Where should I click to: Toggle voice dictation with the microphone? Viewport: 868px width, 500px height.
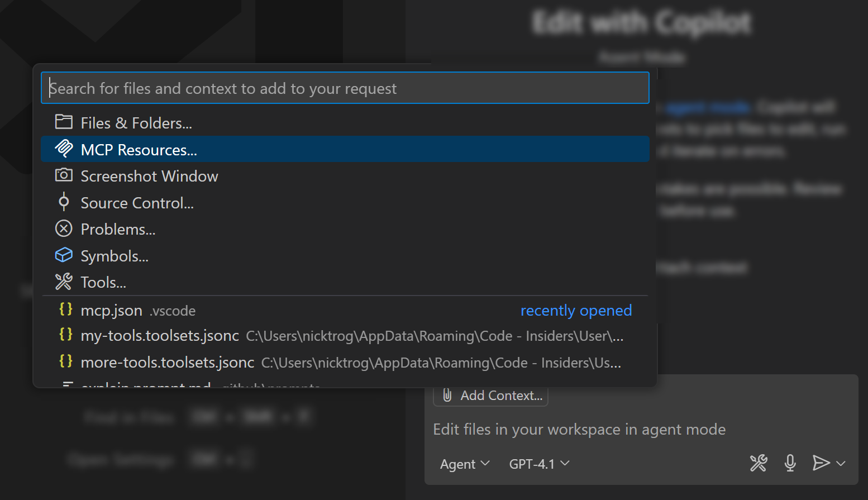(790, 463)
